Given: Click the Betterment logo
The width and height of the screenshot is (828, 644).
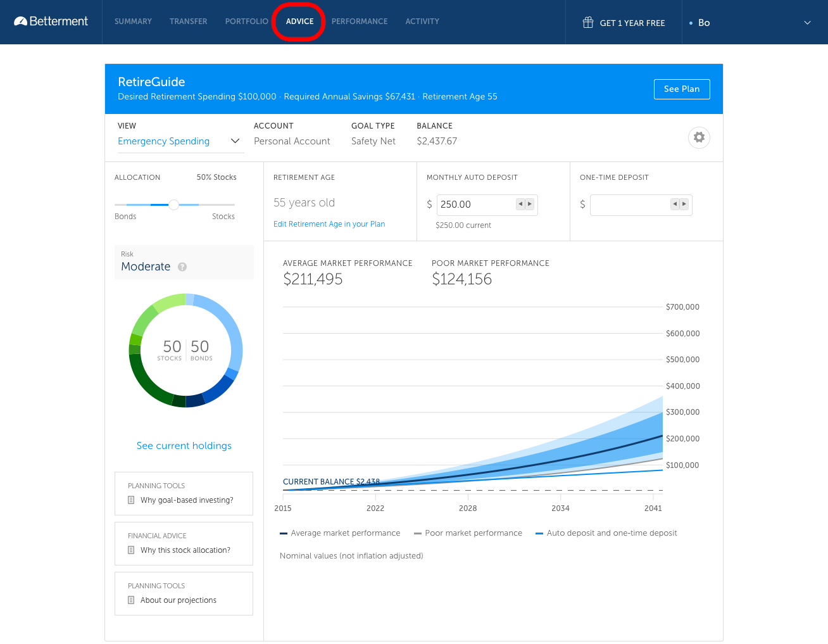Looking at the screenshot, I should click(x=51, y=22).
